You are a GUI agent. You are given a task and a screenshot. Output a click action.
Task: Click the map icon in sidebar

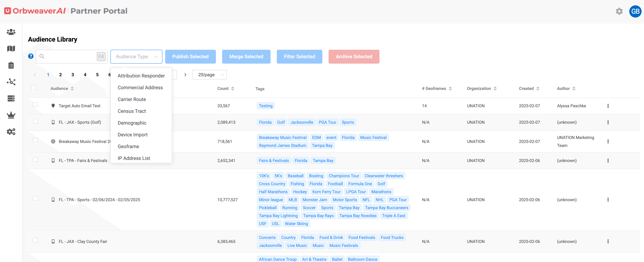(11, 48)
